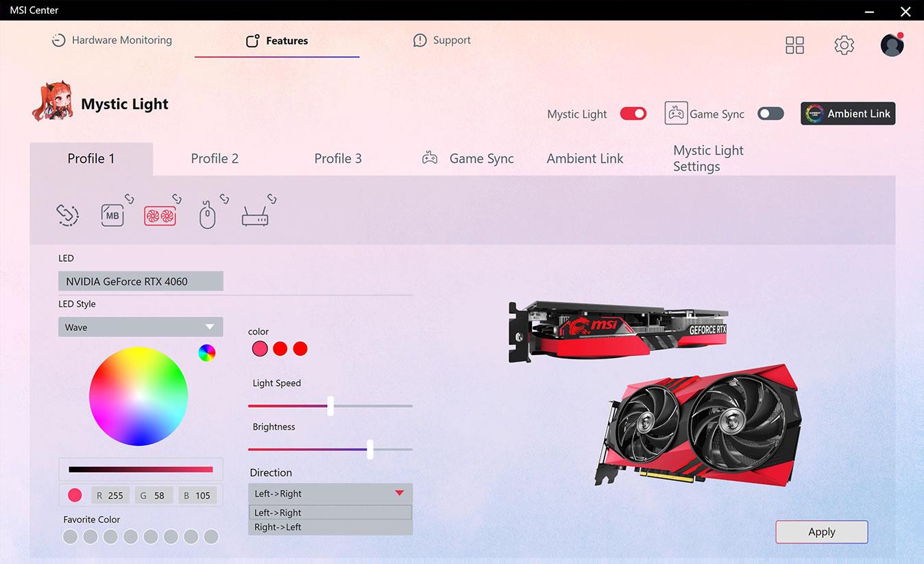Click the Apply button

click(822, 532)
